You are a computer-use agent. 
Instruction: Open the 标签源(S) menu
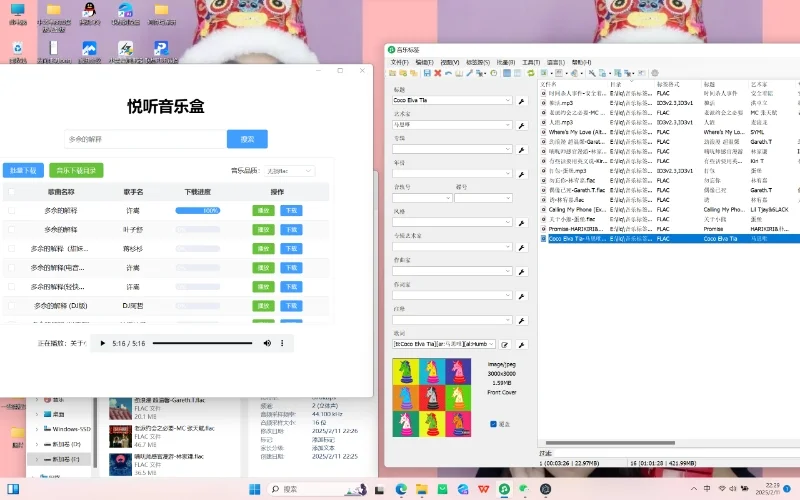478,62
